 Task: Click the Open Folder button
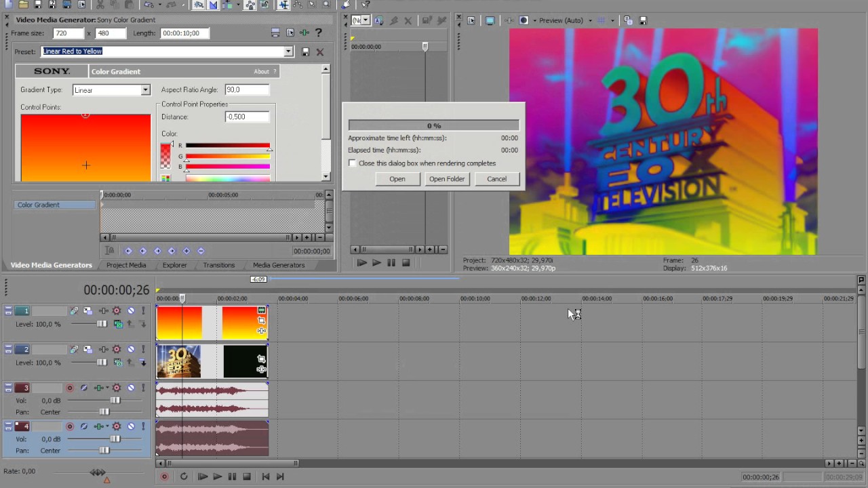click(x=447, y=179)
